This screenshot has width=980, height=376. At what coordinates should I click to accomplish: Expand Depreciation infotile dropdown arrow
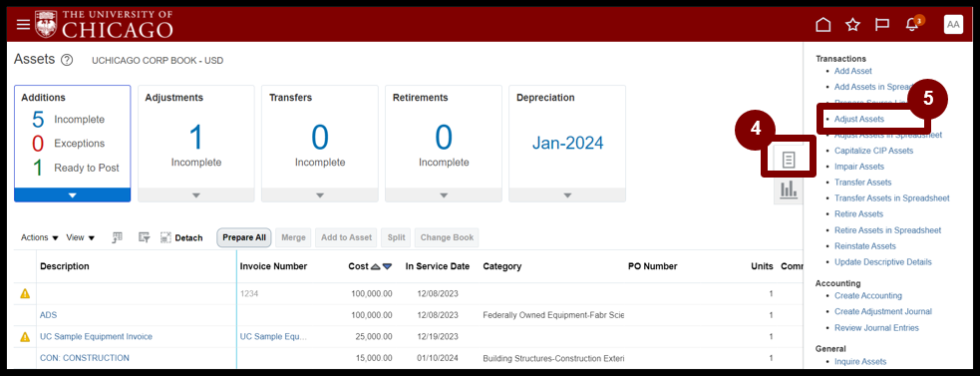coord(567,195)
